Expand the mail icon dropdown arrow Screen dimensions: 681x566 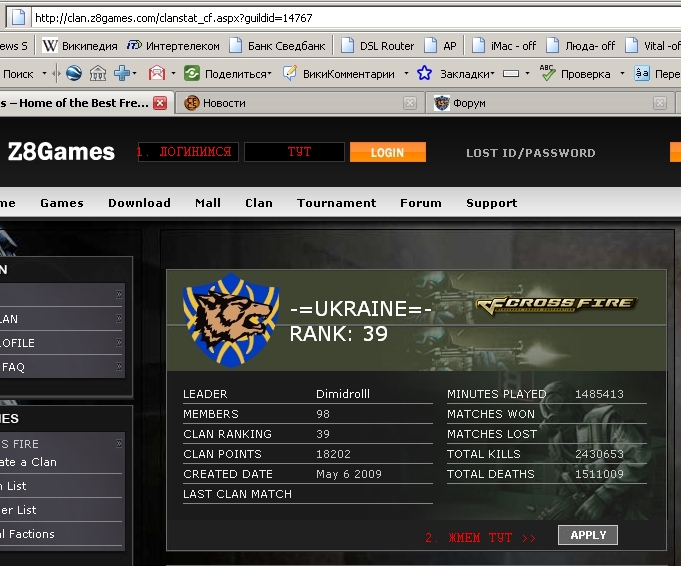point(173,73)
